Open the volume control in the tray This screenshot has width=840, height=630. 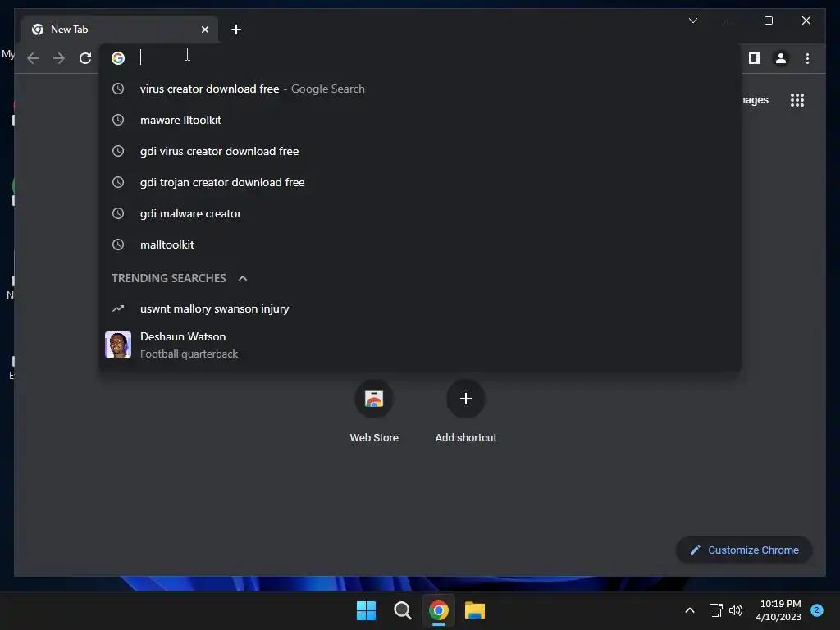pyautogui.click(x=736, y=610)
